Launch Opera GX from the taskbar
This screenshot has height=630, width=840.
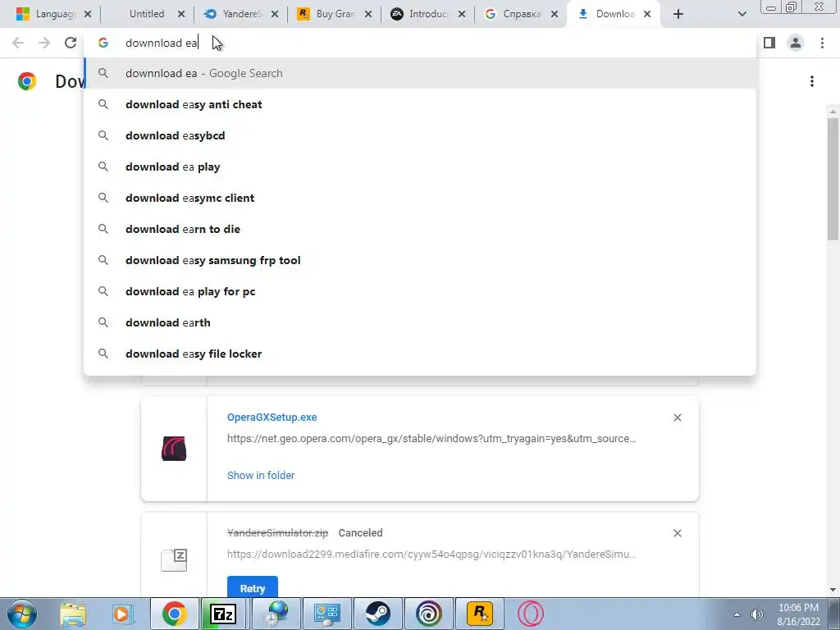point(531,614)
